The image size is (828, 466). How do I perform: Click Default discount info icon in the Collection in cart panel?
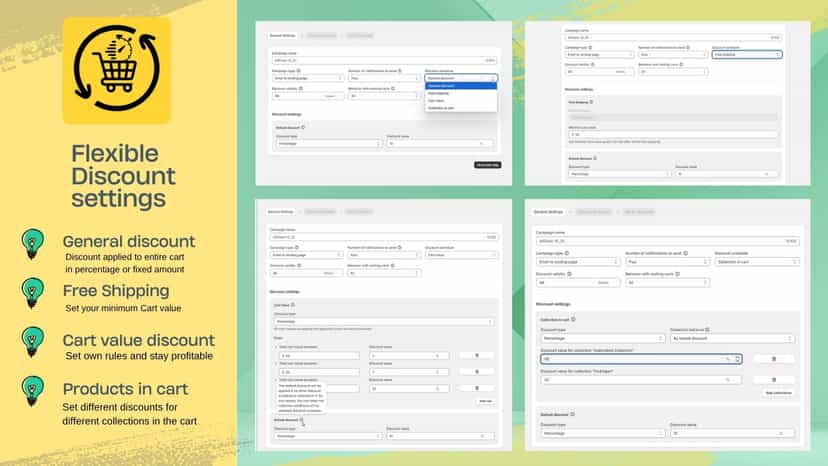coord(572,414)
